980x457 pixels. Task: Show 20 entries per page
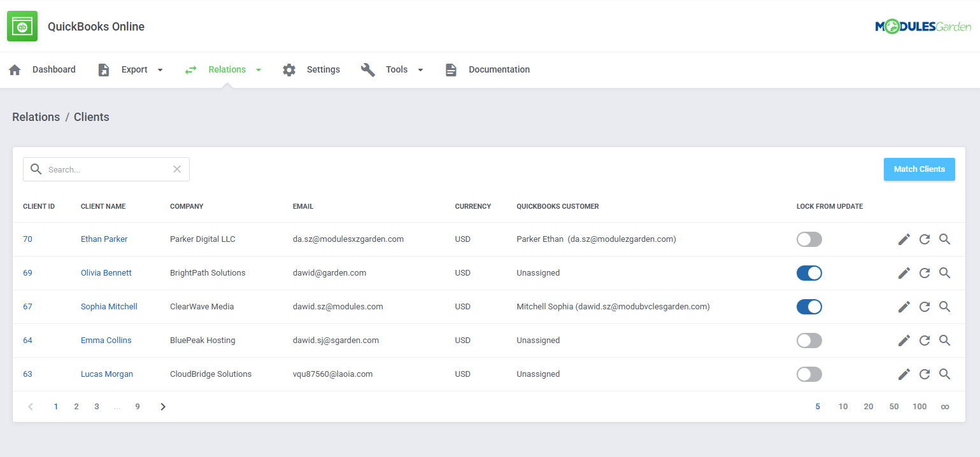pos(869,407)
